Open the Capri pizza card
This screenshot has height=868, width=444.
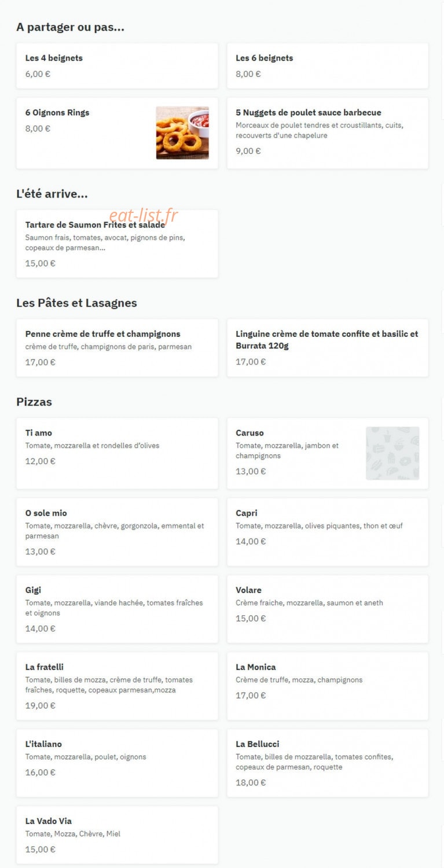tap(328, 532)
